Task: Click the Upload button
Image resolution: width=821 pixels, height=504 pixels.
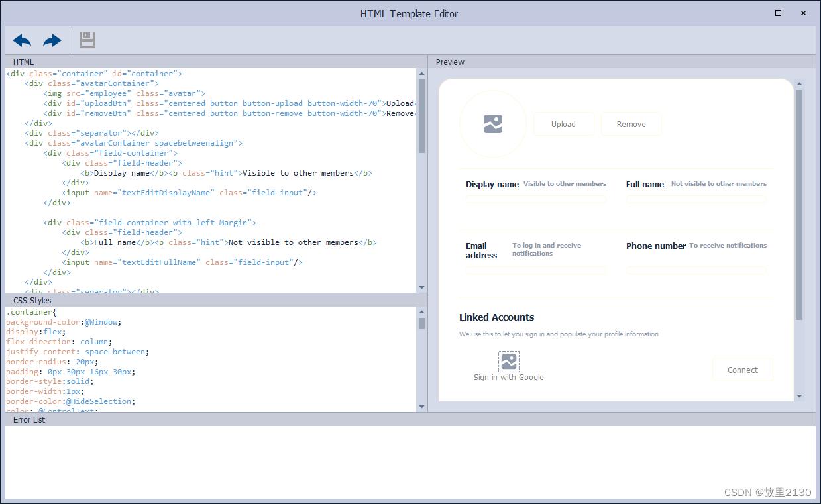Action: (563, 124)
